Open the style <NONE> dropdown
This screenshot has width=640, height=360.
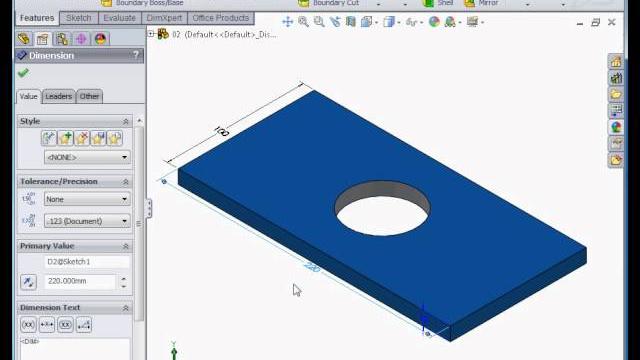coord(87,157)
